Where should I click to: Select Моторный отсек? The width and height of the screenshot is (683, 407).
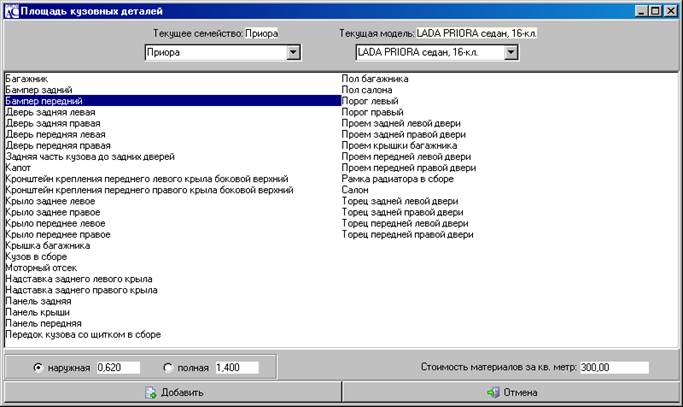pos(41,268)
